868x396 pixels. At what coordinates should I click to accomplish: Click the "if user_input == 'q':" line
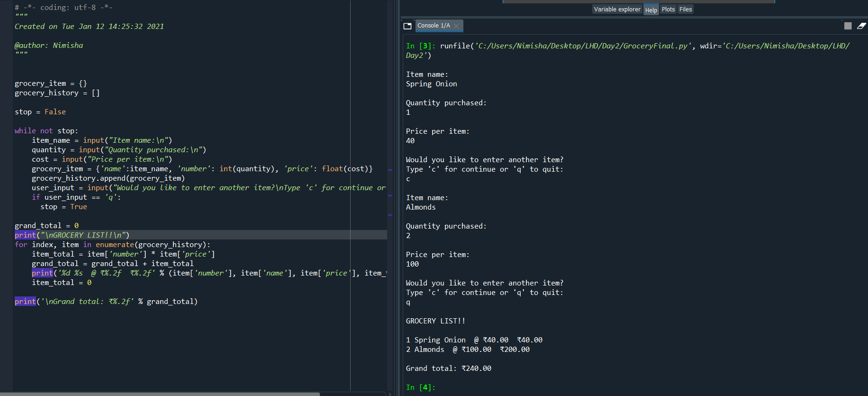[76, 197]
